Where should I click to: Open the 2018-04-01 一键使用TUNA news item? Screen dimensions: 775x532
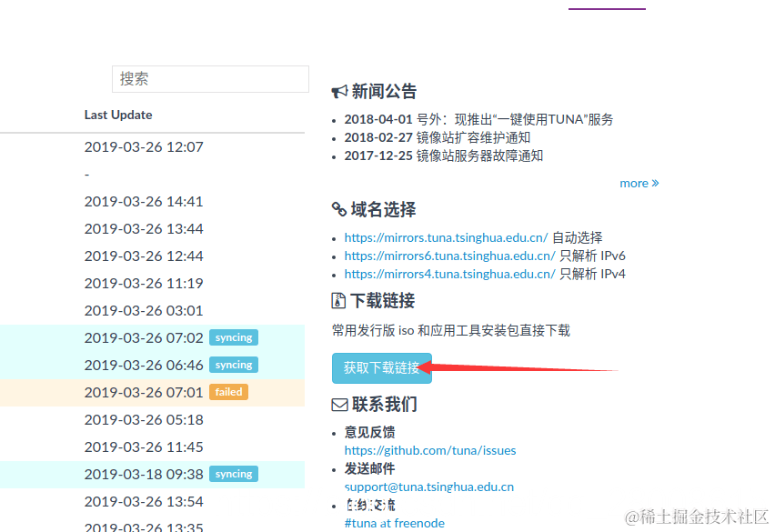pos(478,119)
